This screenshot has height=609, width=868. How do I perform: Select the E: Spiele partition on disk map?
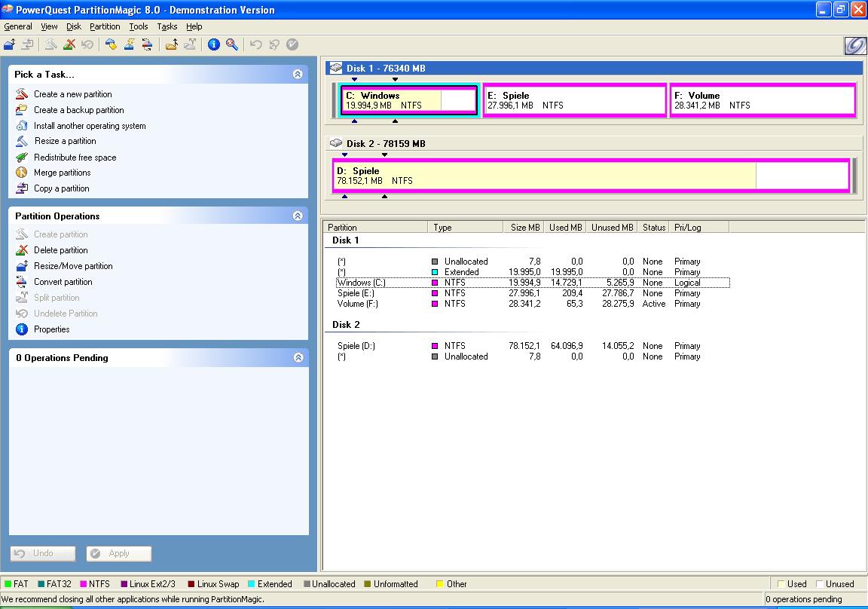pos(575,100)
